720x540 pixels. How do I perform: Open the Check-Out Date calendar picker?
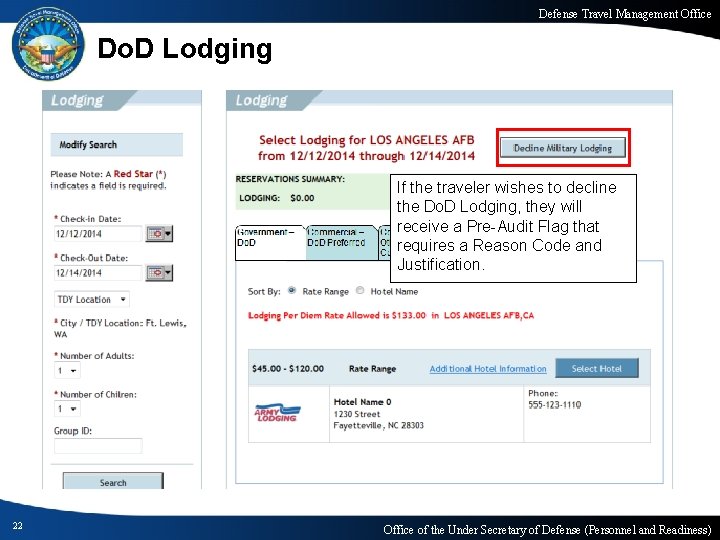point(159,273)
